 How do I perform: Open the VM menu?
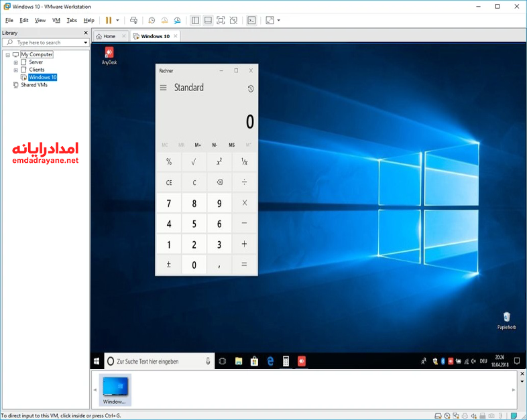[56, 21]
